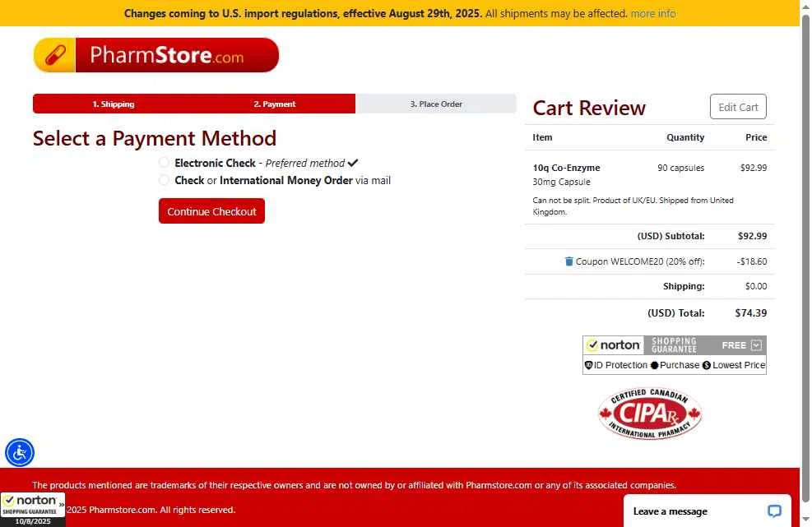Click the '30mg Capsule' description

[561, 182]
